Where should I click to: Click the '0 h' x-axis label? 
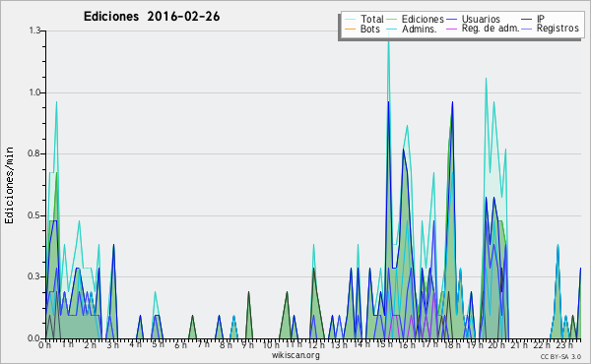pyautogui.click(x=44, y=344)
